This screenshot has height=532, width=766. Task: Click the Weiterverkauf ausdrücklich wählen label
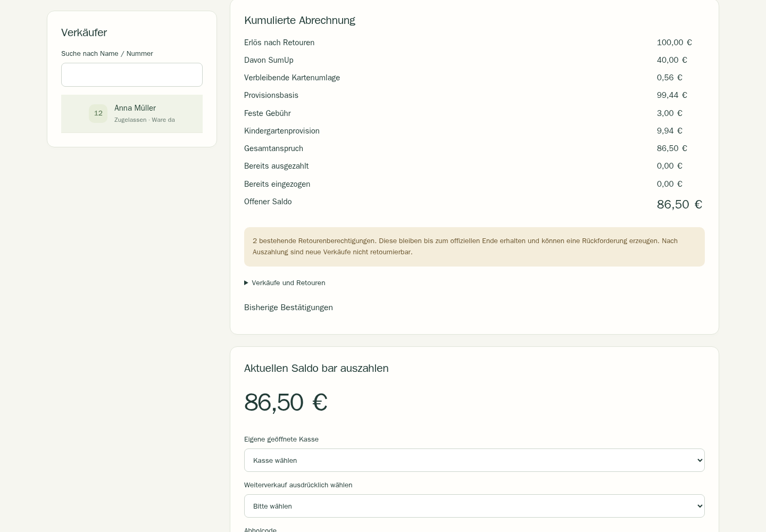(x=298, y=485)
